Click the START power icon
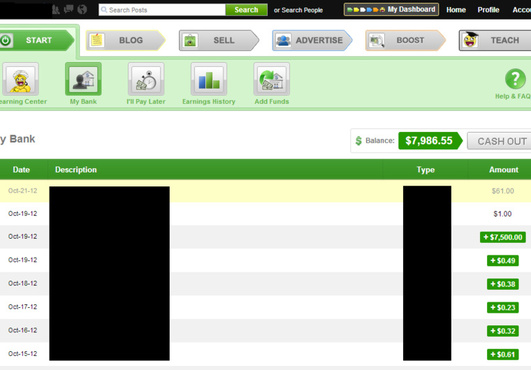 point(6,40)
